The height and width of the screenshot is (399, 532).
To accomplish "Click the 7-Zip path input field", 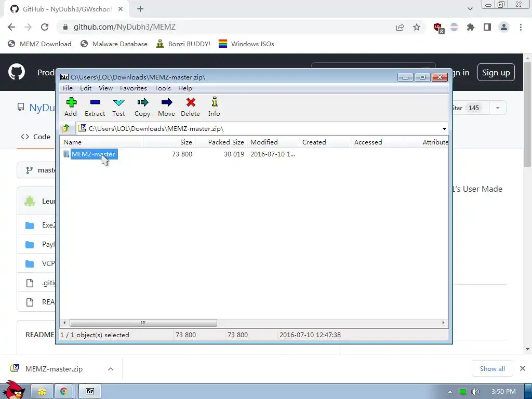I will (259, 129).
